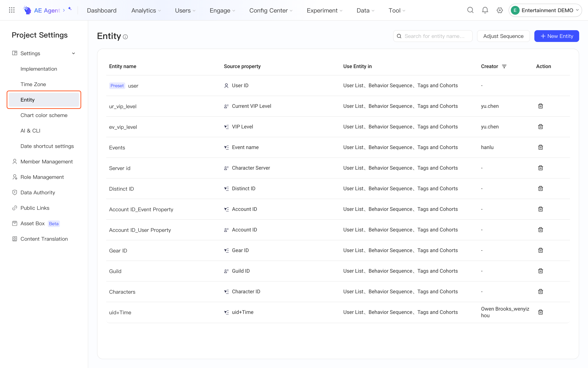Delete the ev_vip_level entity
The image size is (588, 368).
click(x=540, y=127)
